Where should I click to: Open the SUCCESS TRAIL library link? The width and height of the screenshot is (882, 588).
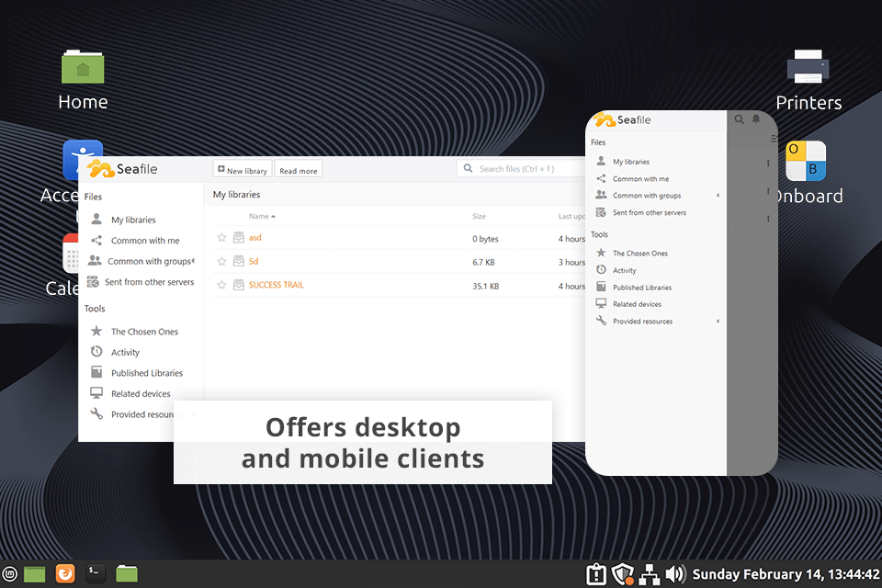tap(277, 285)
